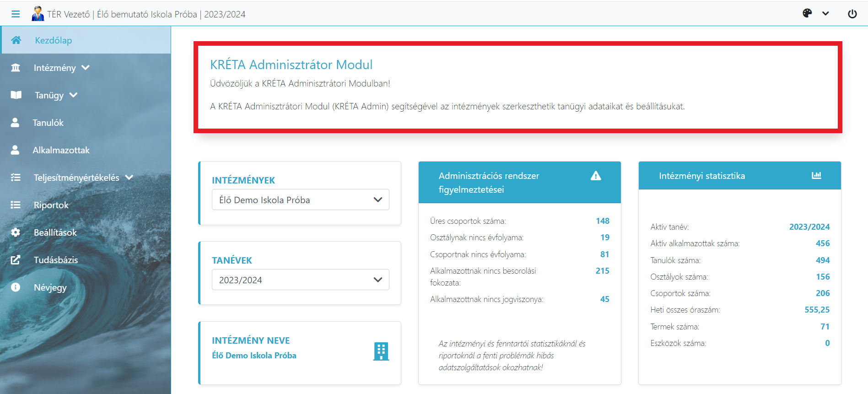Click the Intézményi statisztika panel header
The height and width of the screenshot is (394, 868).
pos(739,176)
